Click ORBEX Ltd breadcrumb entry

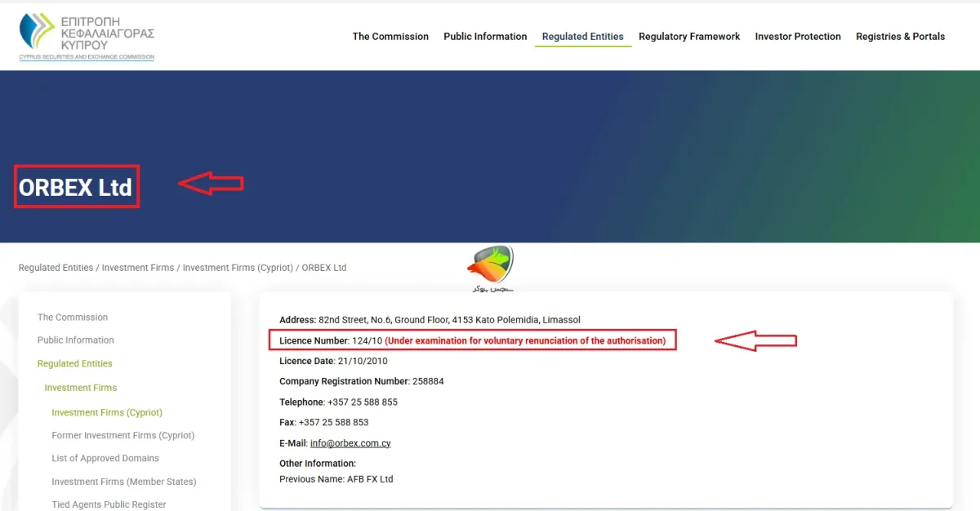click(x=324, y=268)
